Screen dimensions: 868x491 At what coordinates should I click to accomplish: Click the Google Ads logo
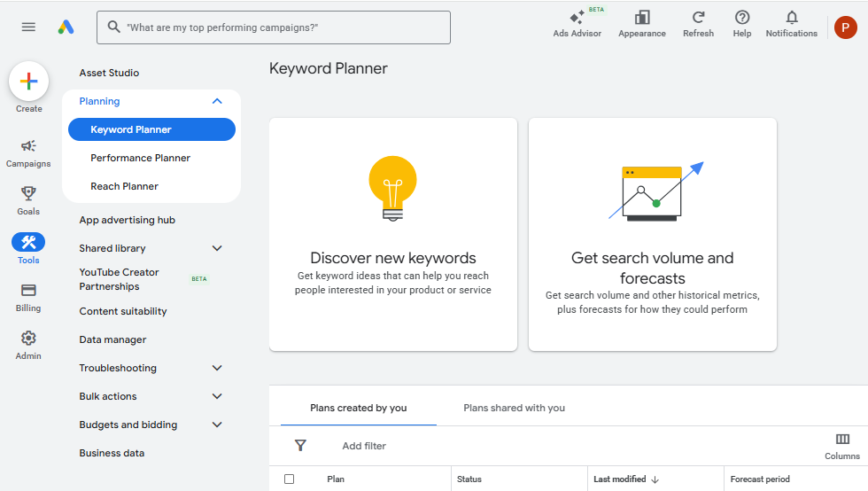coord(66,27)
